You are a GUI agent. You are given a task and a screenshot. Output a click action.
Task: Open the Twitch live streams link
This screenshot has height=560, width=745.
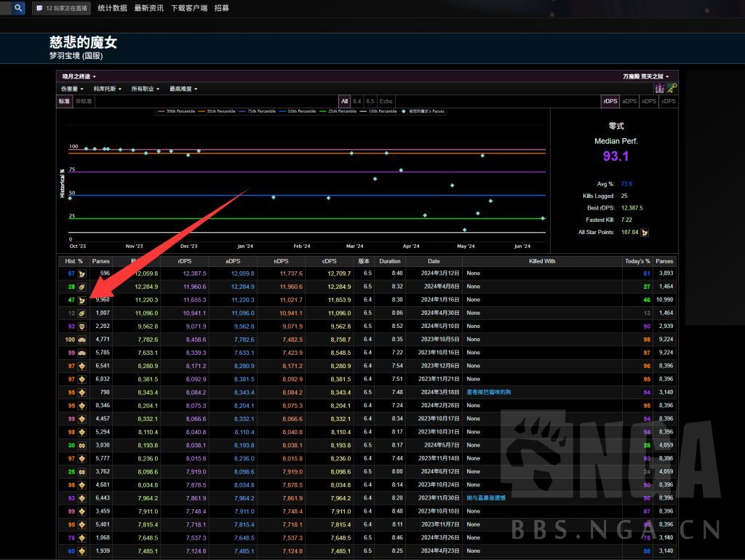click(x=62, y=8)
